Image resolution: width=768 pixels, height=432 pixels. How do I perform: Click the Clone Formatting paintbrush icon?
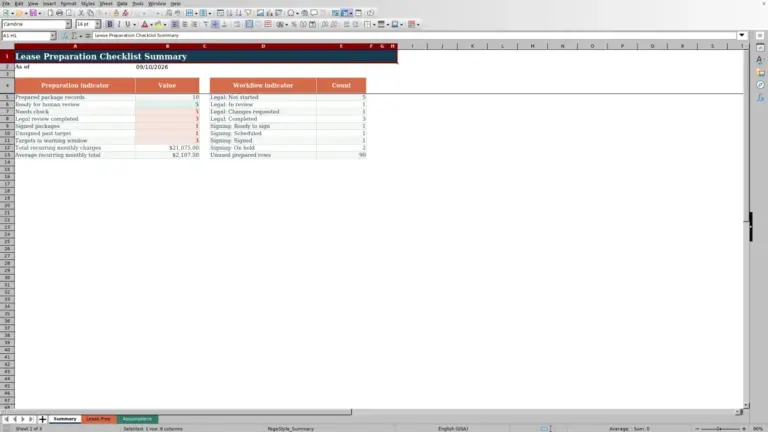tap(116, 13)
